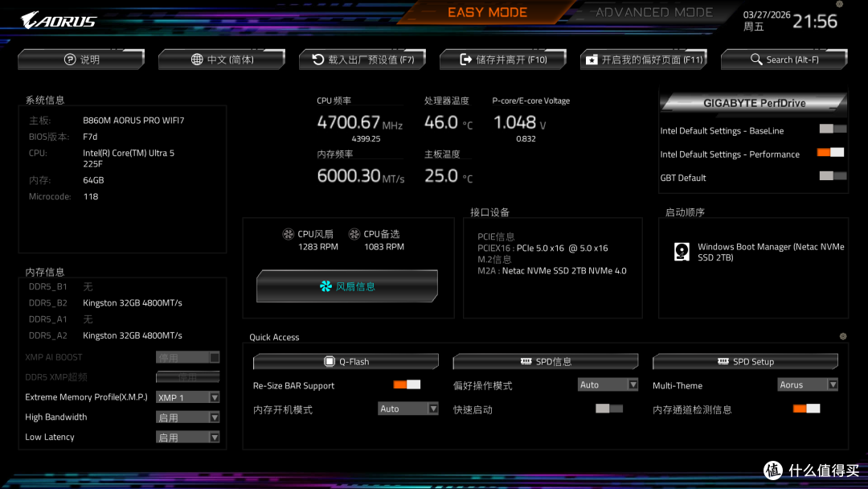Open the Search (Alt-F) button
Viewport: 868px width, 489px height.
pos(784,60)
